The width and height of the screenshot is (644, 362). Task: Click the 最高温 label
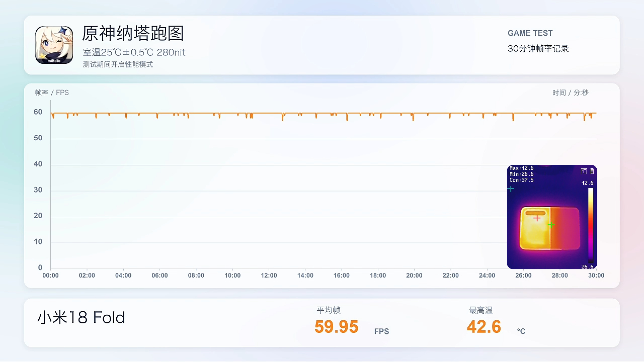(x=480, y=310)
